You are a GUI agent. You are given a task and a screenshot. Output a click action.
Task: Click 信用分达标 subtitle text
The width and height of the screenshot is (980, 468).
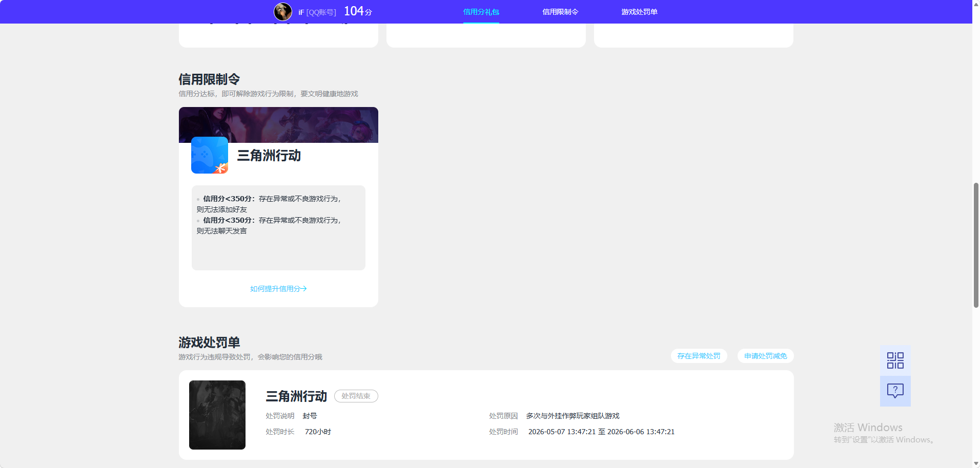pos(268,94)
